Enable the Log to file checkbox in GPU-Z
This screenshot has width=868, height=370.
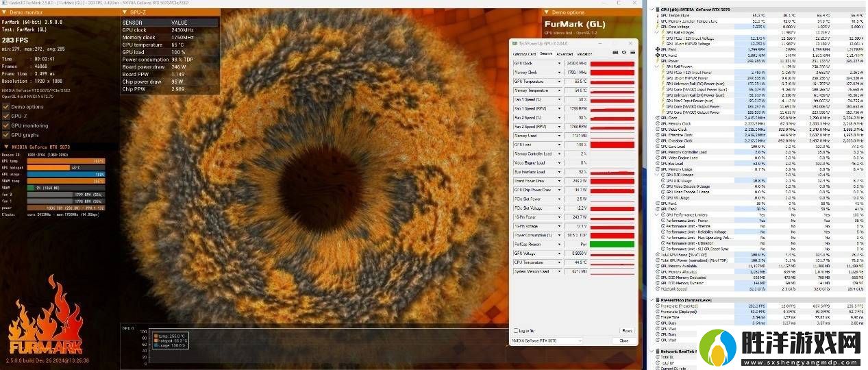[516, 330]
